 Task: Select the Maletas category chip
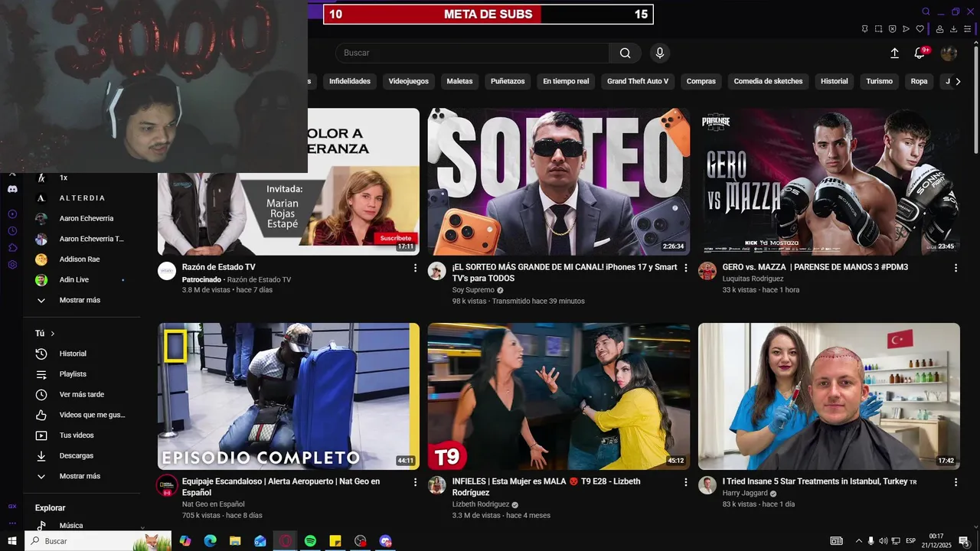coord(460,81)
